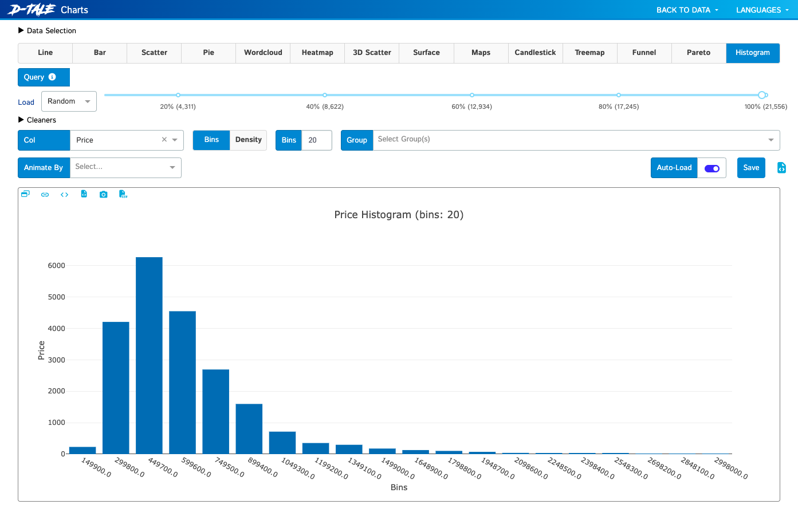Click export file icon beside Save
798x532 pixels.
coord(781,168)
